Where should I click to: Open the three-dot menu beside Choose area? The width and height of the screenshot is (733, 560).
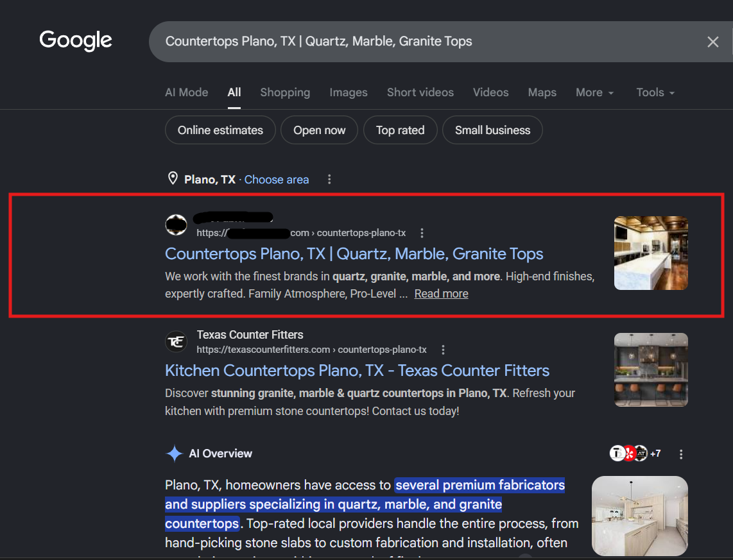(x=329, y=180)
